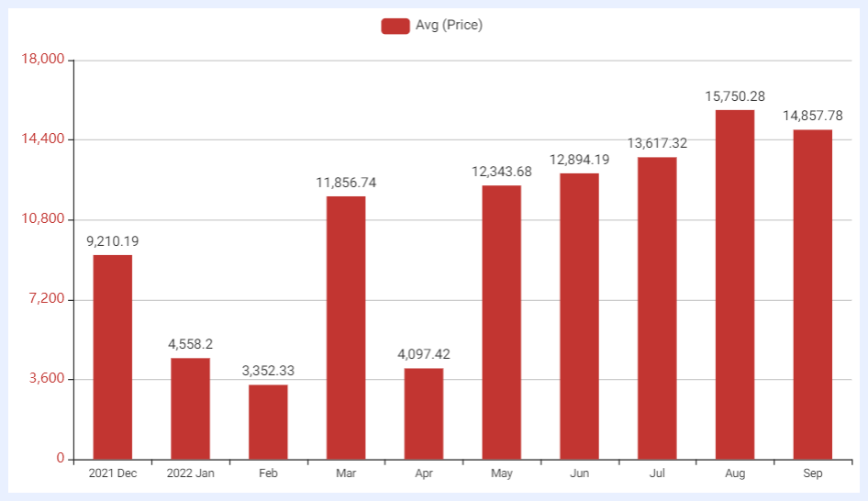Click the 7,200 y-axis value
Image resolution: width=868 pixels, height=501 pixels.
coord(47,299)
